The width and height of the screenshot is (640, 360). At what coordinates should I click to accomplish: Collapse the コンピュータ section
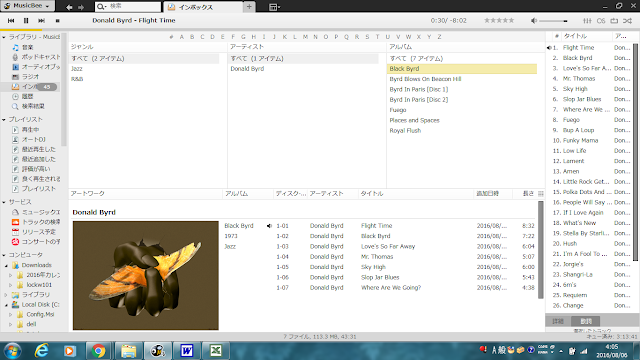pyautogui.click(x=4, y=255)
